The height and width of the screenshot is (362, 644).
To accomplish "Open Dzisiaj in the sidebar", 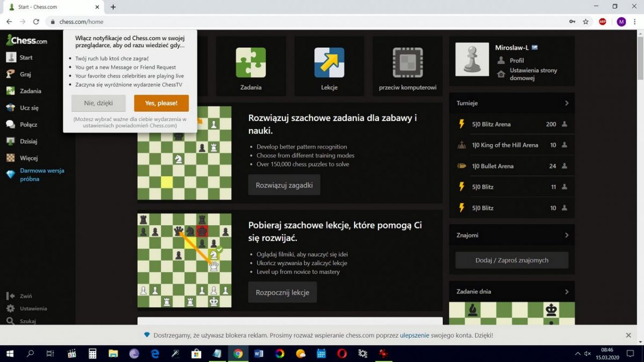I will tap(21, 141).
